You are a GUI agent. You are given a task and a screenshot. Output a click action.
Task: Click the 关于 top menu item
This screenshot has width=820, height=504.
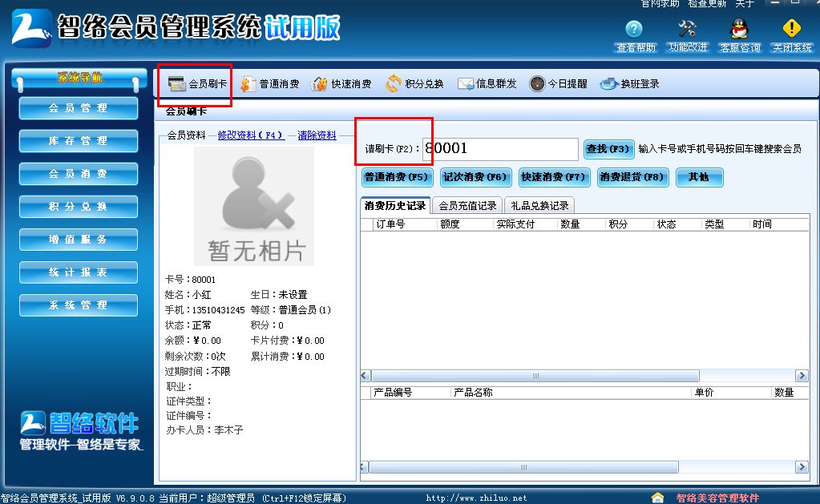[x=745, y=4]
